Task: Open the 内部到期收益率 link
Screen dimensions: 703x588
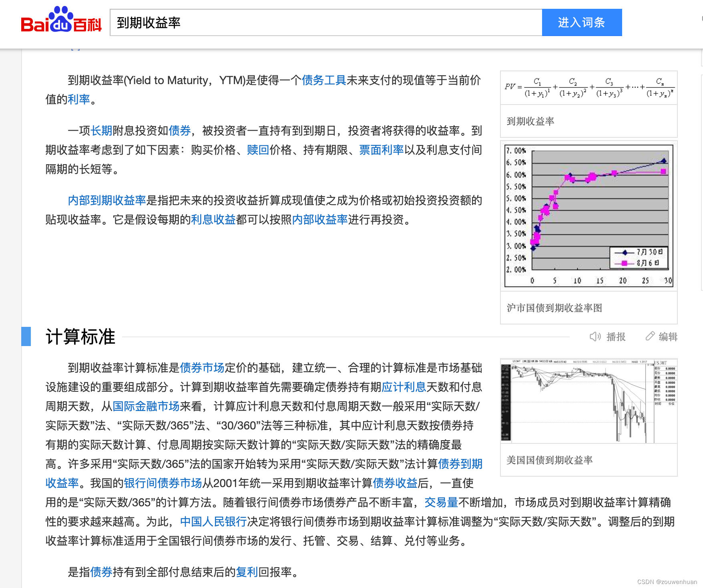Action: tap(107, 200)
